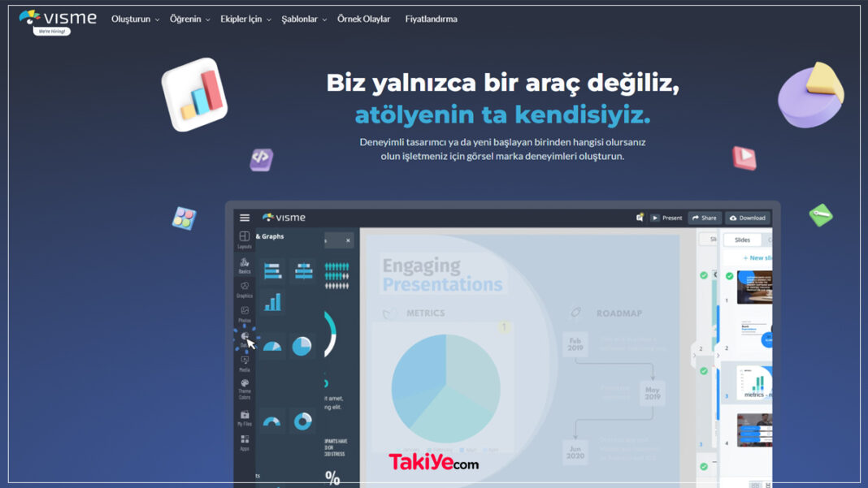Viewport: 868px width, 488px height.
Task: Expand the Öğrenin dropdown menu
Action: (190, 19)
